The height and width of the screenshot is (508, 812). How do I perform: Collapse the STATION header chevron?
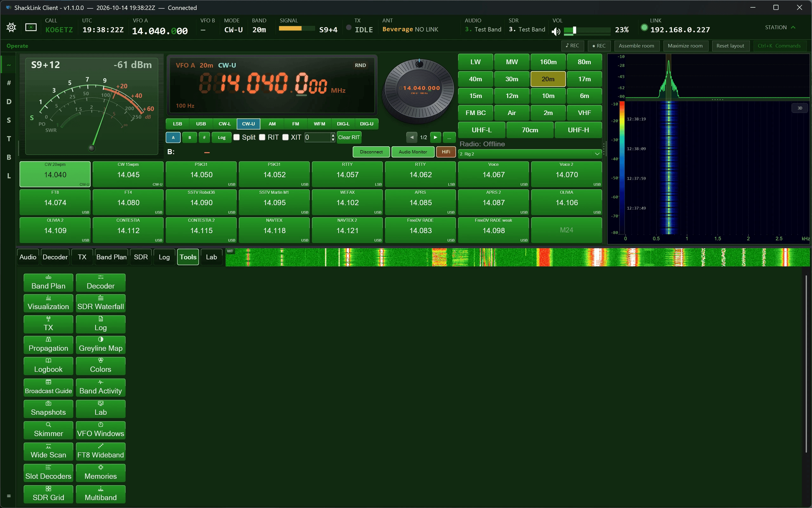(793, 27)
